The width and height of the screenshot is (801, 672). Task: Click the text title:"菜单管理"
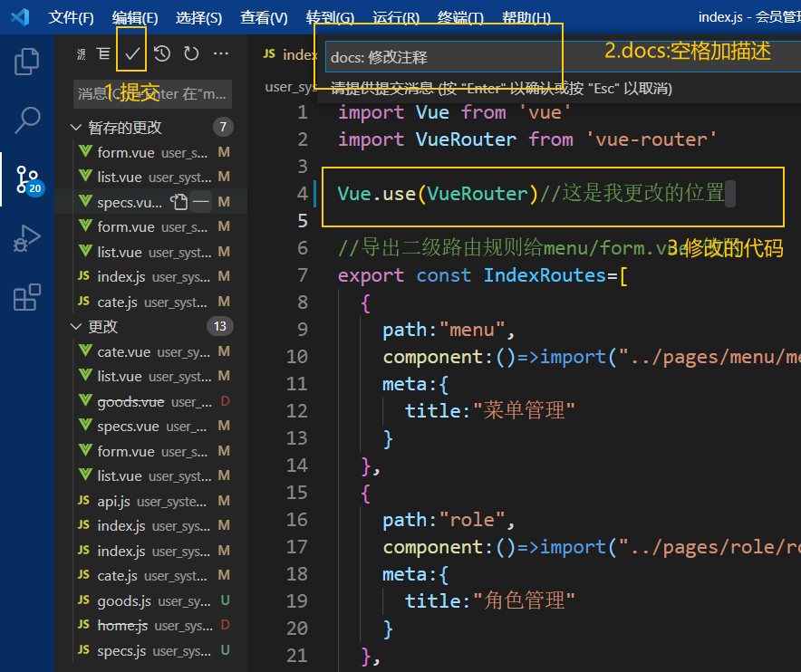coord(490,410)
